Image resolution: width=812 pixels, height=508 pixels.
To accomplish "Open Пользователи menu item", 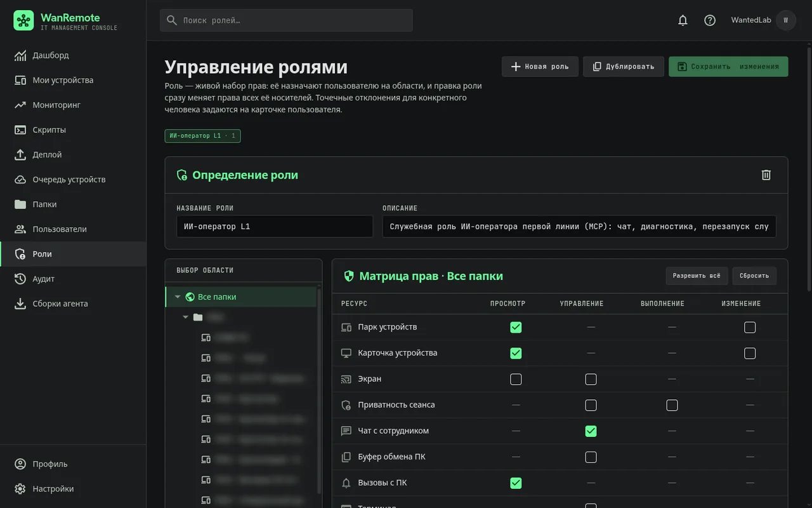I will (x=73, y=229).
